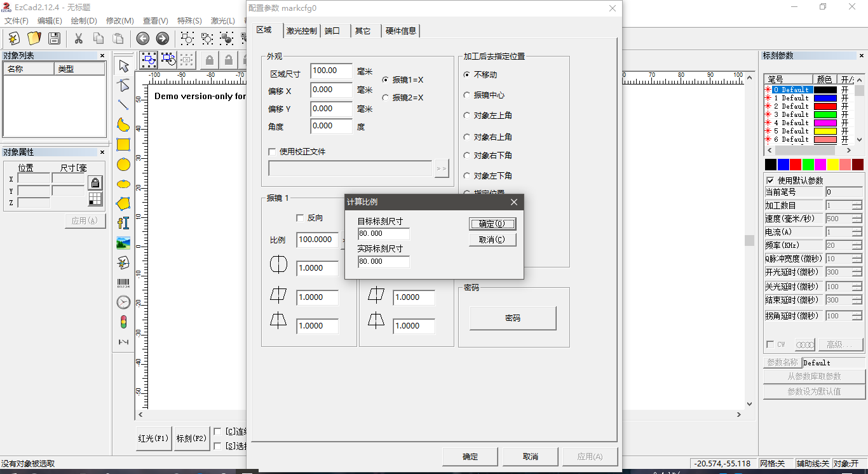This screenshot has width=868, height=474.
Task: Select the Circle tool
Action: click(123, 165)
